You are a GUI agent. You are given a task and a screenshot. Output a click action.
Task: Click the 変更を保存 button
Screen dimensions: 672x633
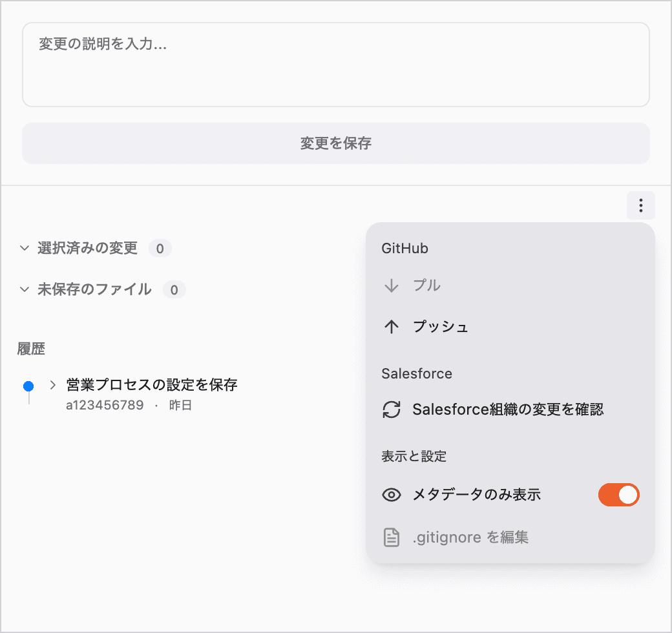point(336,143)
